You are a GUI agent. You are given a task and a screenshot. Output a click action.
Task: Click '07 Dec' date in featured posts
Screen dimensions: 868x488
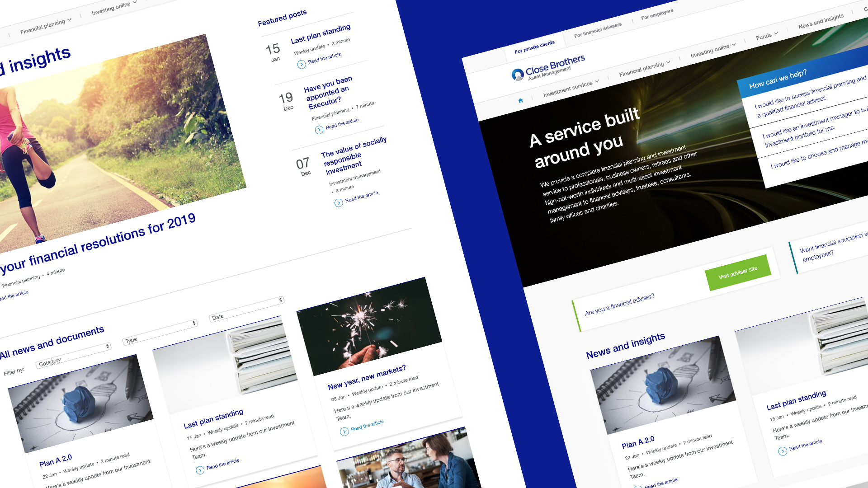click(303, 166)
